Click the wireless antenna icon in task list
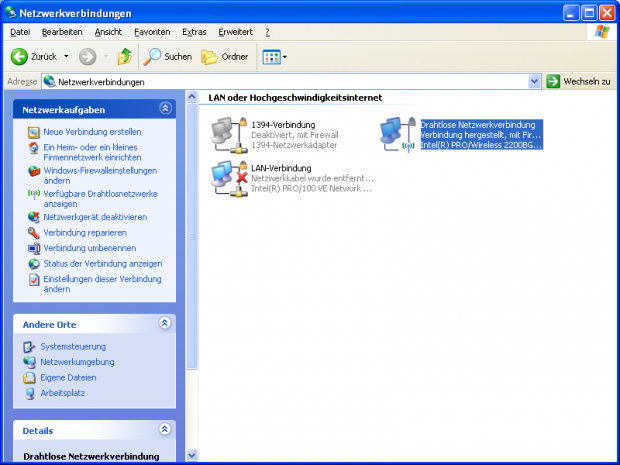 point(34,194)
